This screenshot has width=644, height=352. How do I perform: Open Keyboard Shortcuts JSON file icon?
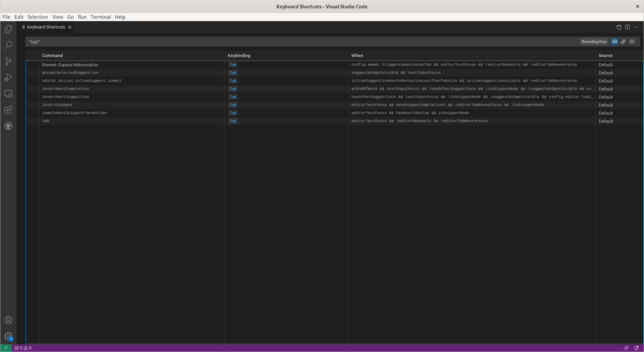(619, 27)
